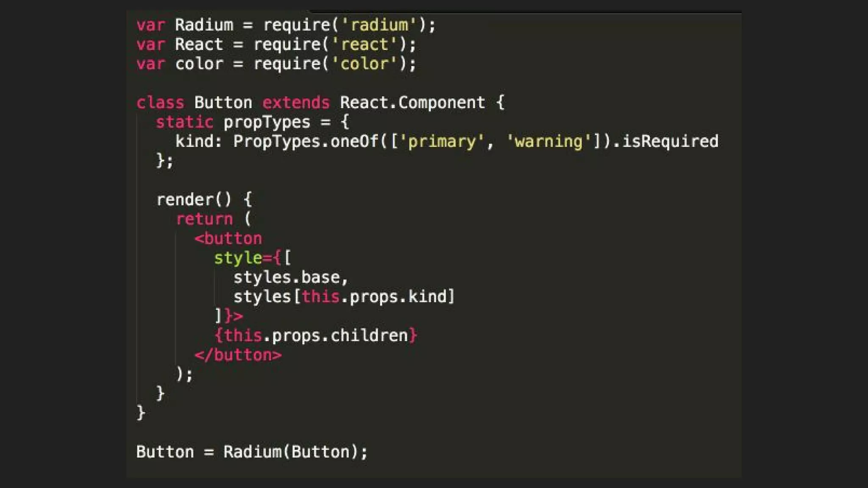Screen dimensions: 868x488
Task: Click PropTypes.oneOf in the kind line
Action: tap(306, 141)
